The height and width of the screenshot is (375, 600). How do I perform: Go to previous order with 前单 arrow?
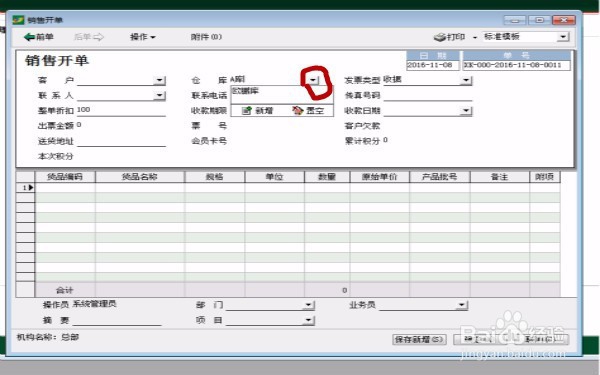pos(38,37)
